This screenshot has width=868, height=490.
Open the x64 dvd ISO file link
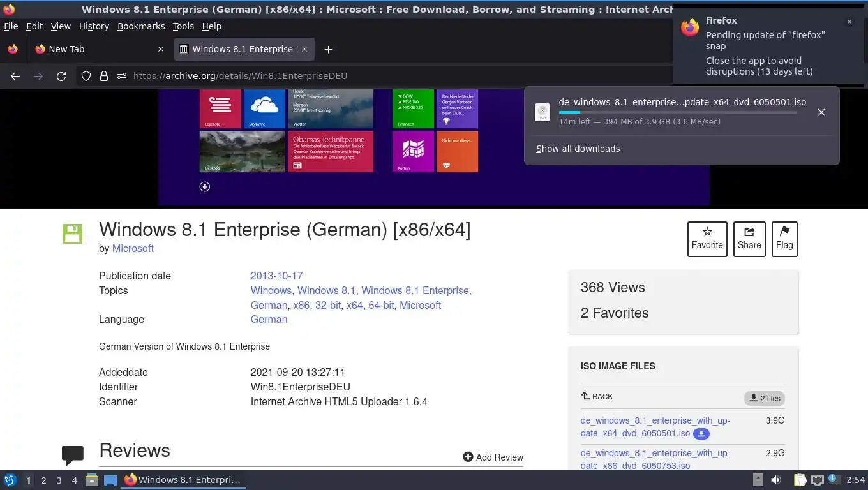tap(655, 427)
